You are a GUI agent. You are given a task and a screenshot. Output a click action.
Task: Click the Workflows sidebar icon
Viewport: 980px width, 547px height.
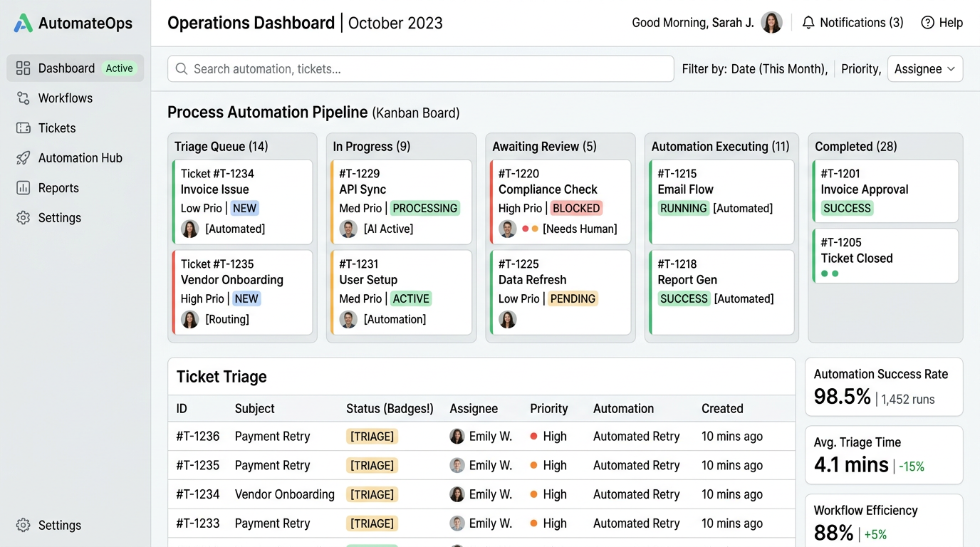tap(24, 98)
